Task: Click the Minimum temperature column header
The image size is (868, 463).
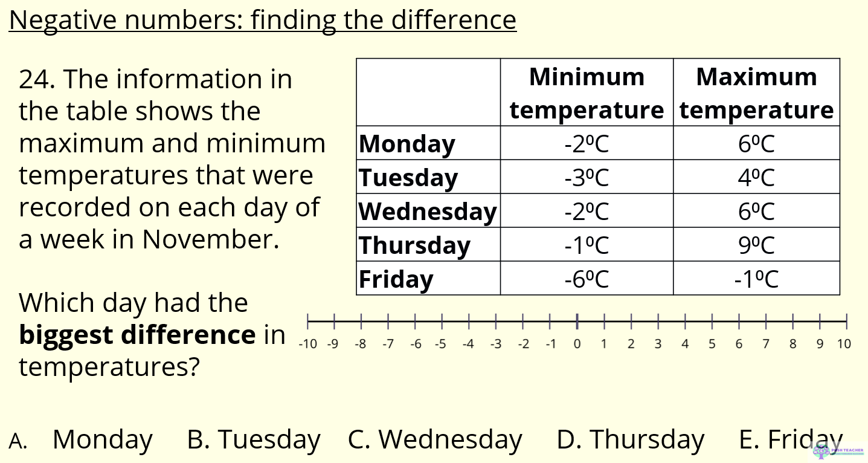Action: click(x=587, y=92)
